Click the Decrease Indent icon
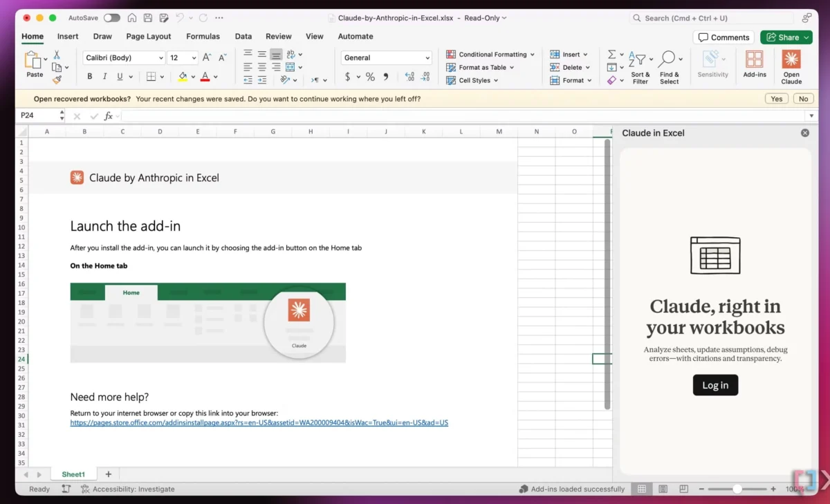 [x=248, y=80]
